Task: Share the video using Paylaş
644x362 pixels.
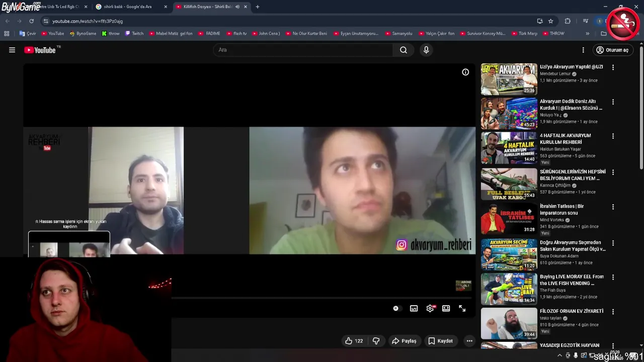Action: click(404, 341)
